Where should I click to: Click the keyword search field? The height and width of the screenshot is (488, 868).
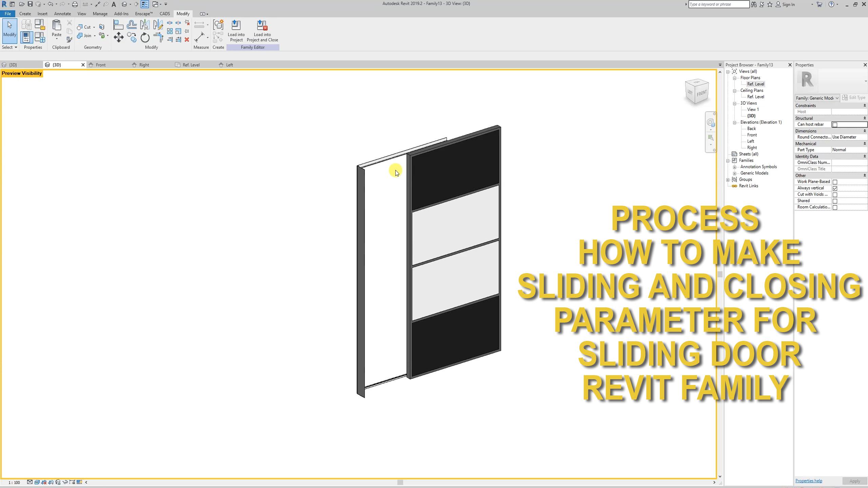[x=718, y=4]
